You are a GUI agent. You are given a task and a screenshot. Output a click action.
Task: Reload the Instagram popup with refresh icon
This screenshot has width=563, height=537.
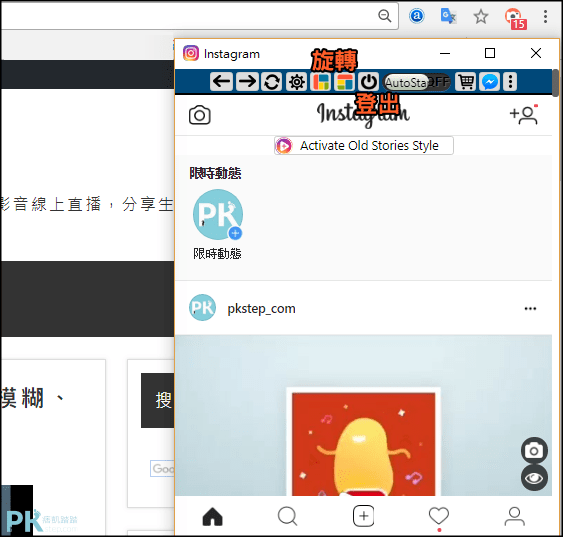click(271, 81)
